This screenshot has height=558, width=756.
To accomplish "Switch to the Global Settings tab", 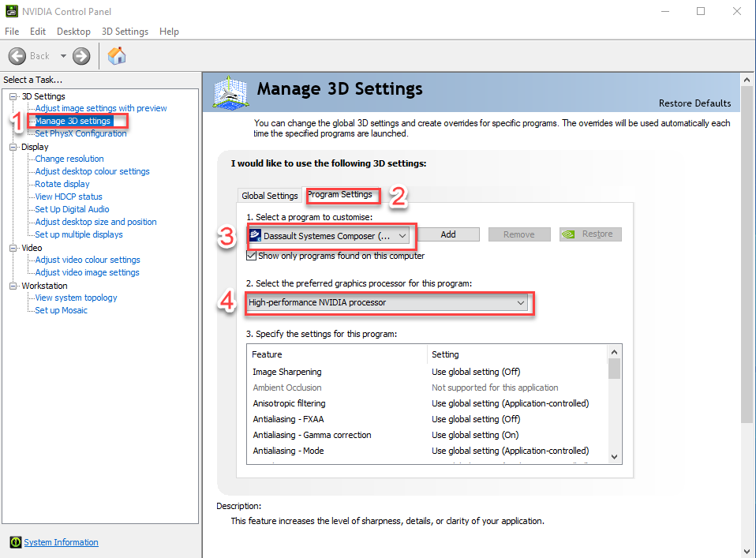I will point(270,195).
